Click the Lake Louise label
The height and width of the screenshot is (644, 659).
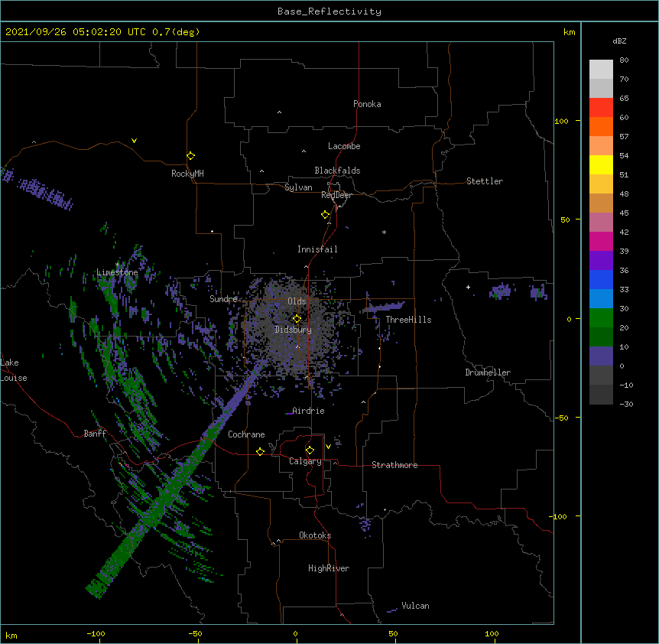pos(14,370)
